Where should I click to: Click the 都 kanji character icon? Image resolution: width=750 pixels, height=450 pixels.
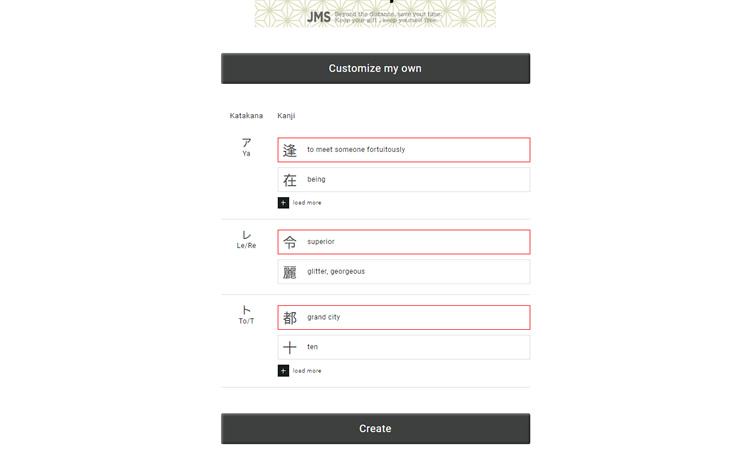(x=290, y=318)
